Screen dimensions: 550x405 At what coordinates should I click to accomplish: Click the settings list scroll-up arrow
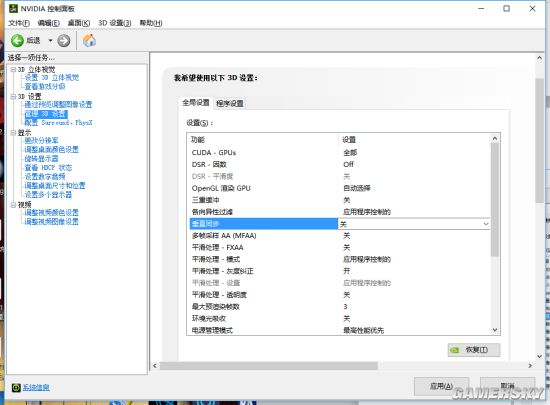point(495,139)
